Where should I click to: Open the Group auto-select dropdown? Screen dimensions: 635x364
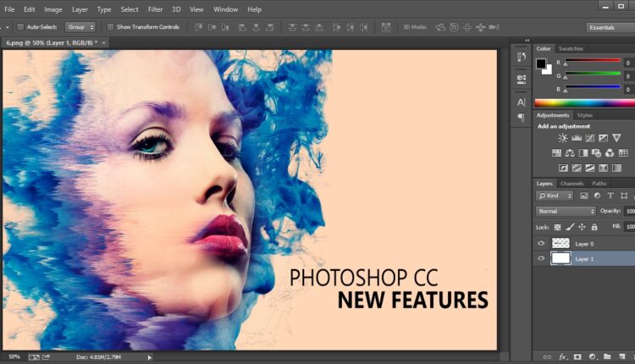coord(80,27)
